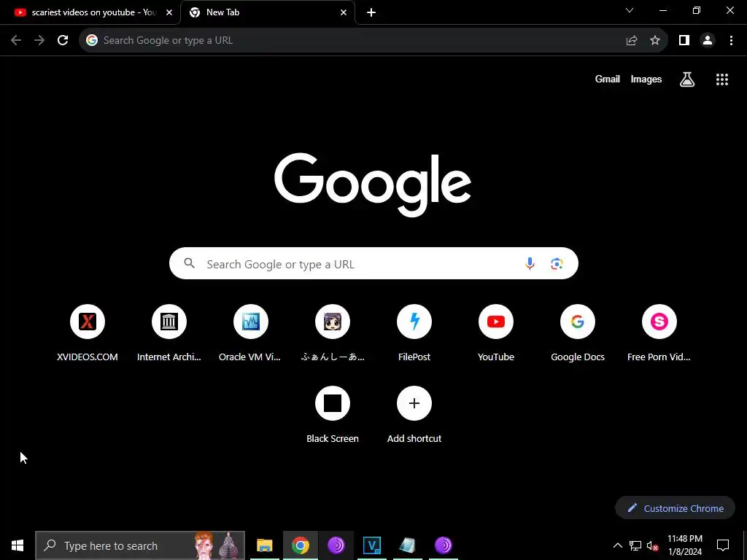Click the Customize Chrome button
Viewport: 747px width, 560px height.
pos(675,508)
